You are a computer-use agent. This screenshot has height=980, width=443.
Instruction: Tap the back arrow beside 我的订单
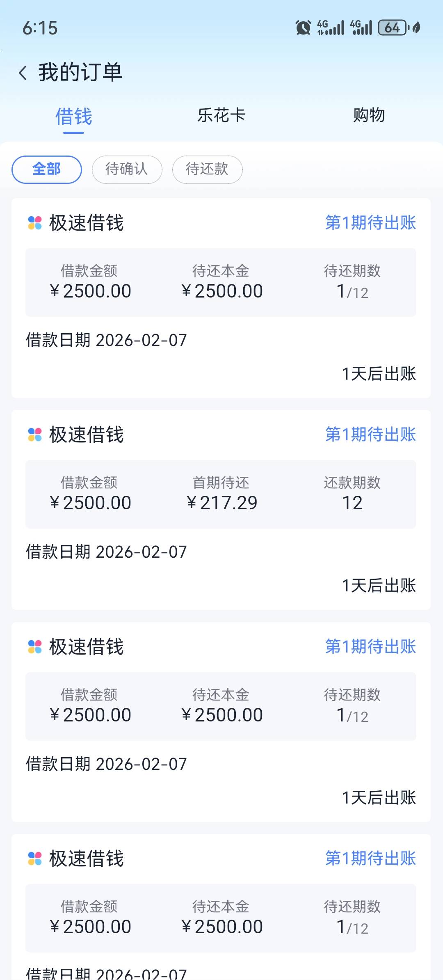(23, 73)
